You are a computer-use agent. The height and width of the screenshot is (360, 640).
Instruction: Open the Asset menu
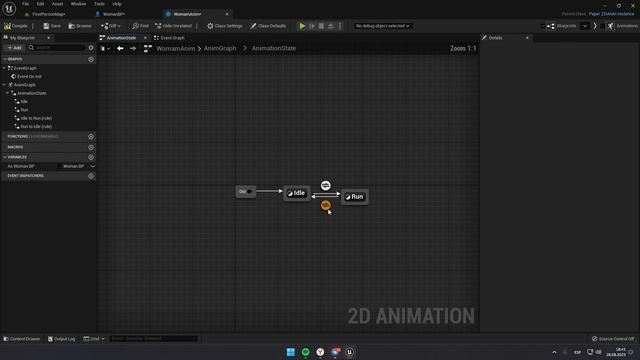[x=57, y=4]
